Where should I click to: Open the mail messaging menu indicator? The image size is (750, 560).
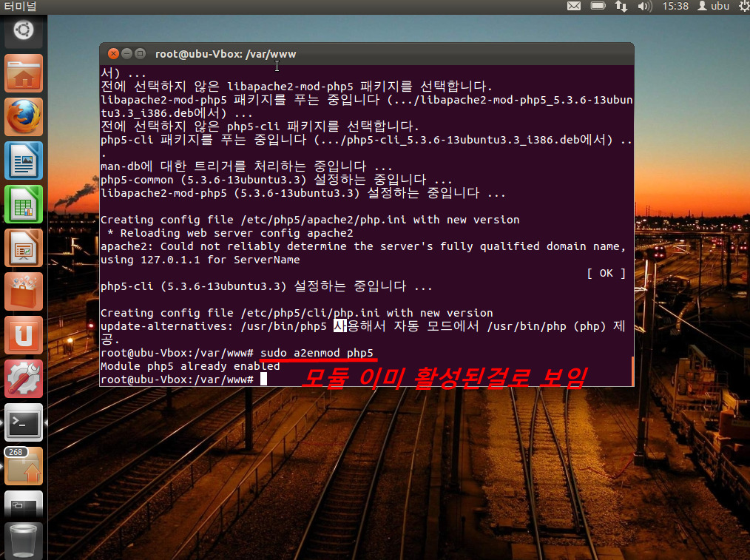574,7
